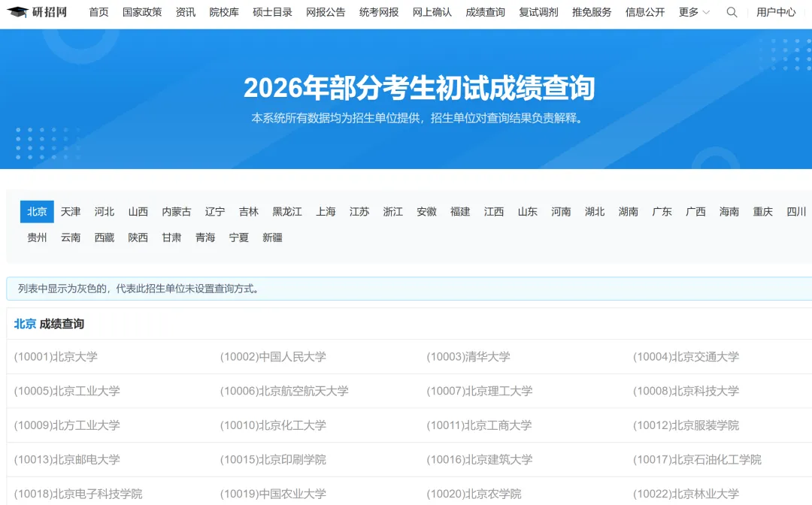Select the 江西 province tab
The image size is (812, 505).
[x=493, y=212]
